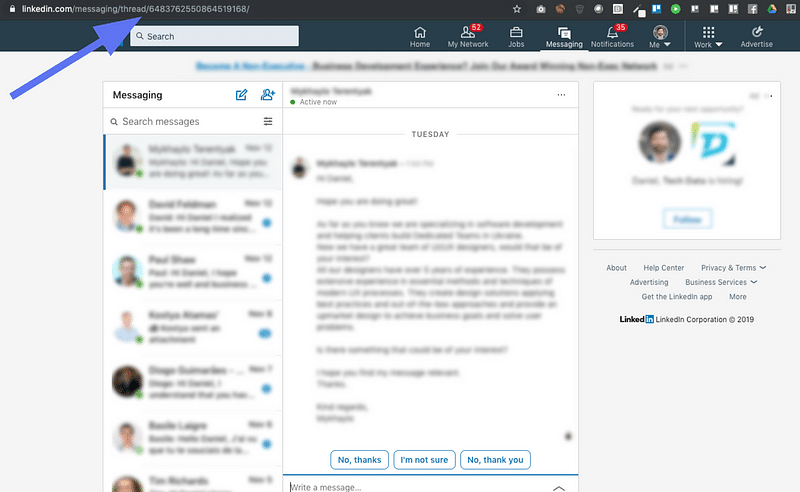
Task: Click the top LinkedIn Search field
Action: (214, 36)
